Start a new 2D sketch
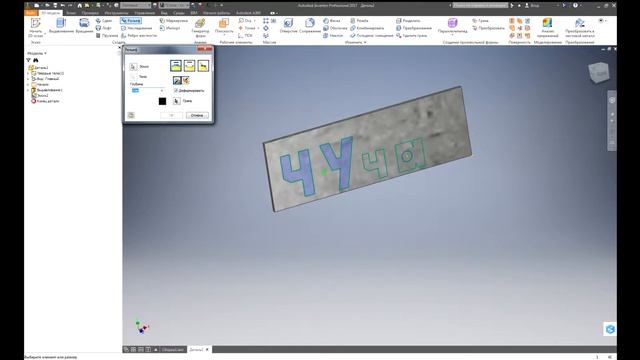Image resolution: width=640 pixels, height=360 pixels. (36, 27)
